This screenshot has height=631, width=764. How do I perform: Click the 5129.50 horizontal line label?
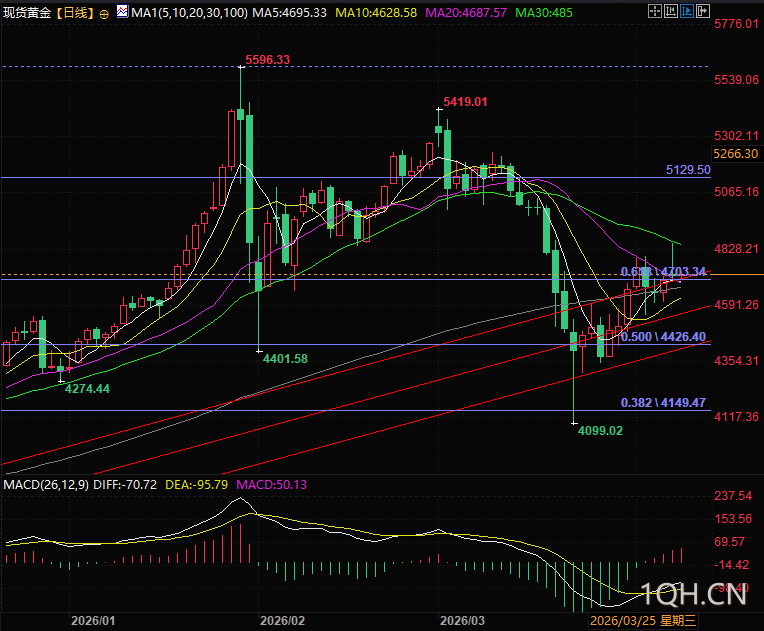tap(688, 170)
